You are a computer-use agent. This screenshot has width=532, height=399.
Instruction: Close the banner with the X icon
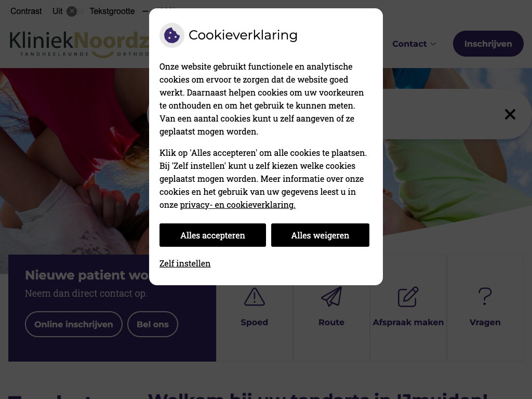(510, 114)
